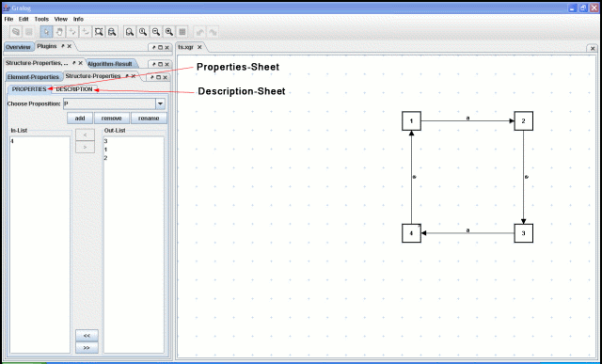Click the add proposition button
The width and height of the screenshot is (602, 364).
coord(80,119)
